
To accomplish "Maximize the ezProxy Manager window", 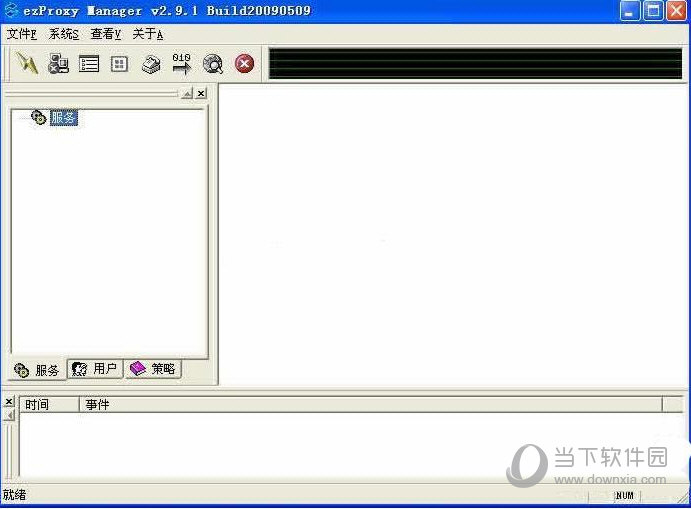I will point(653,11).
